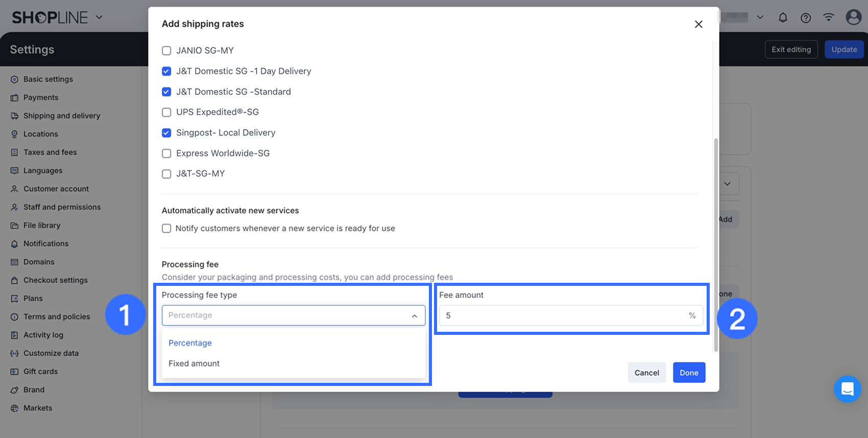Tick the Express Worldwide-SG checkbox

[x=166, y=153]
